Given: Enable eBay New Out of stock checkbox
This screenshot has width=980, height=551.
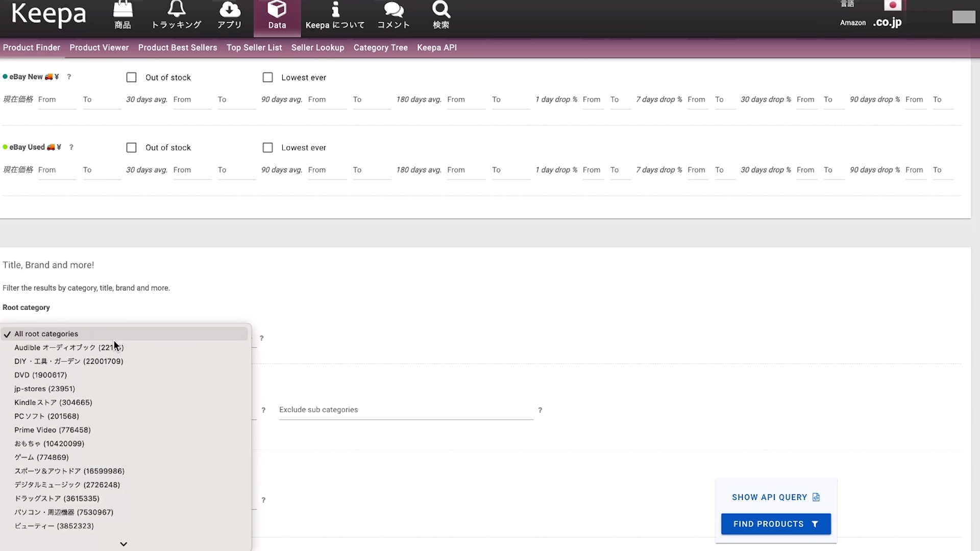Looking at the screenshot, I should 132,78.
